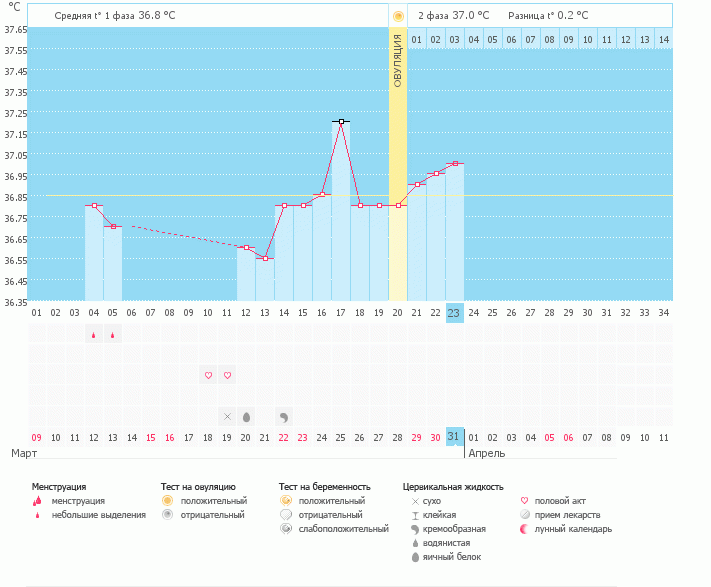Screen dimensions: 711x587
Task: Click the lowest temperature point on day 13
Action: pyautogui.click(x=265, y=259)
